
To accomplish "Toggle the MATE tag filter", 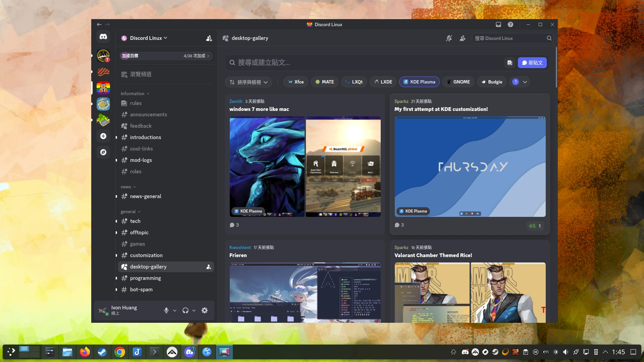I will pos(325,82).
